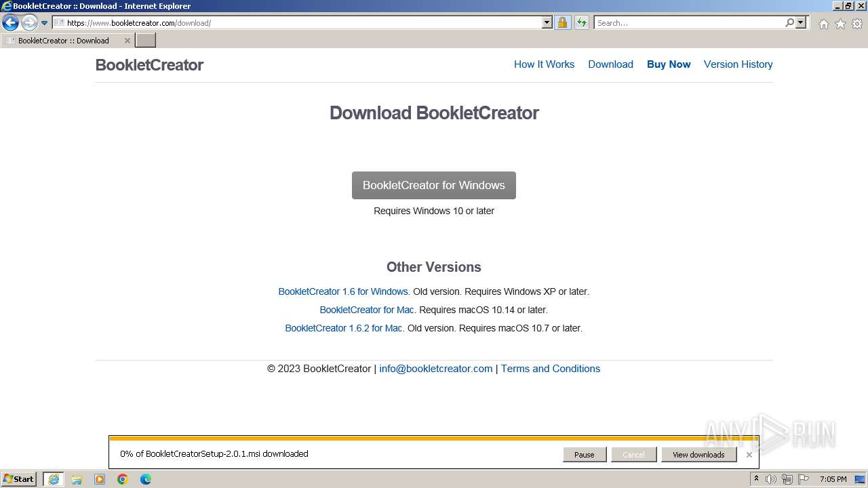Open the How It Works page

click(x=544, y=64)
